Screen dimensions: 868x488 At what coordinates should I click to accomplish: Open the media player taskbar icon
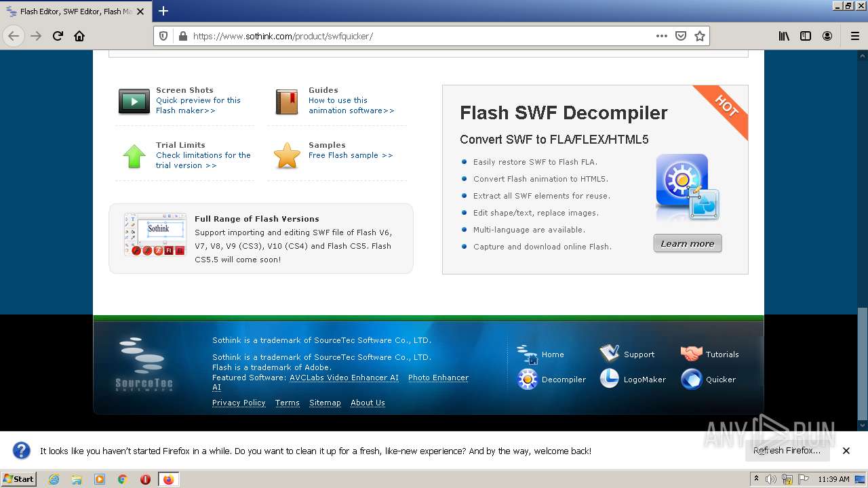[100, 479]
